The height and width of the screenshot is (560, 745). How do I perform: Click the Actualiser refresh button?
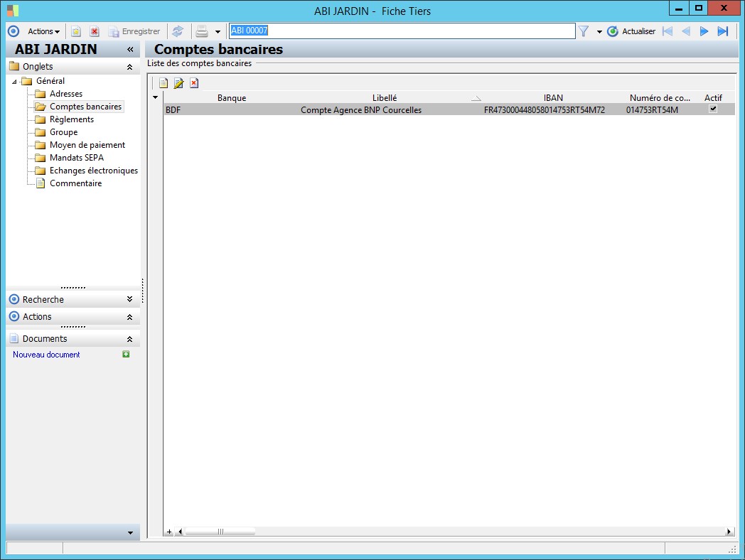coord(631,31)
